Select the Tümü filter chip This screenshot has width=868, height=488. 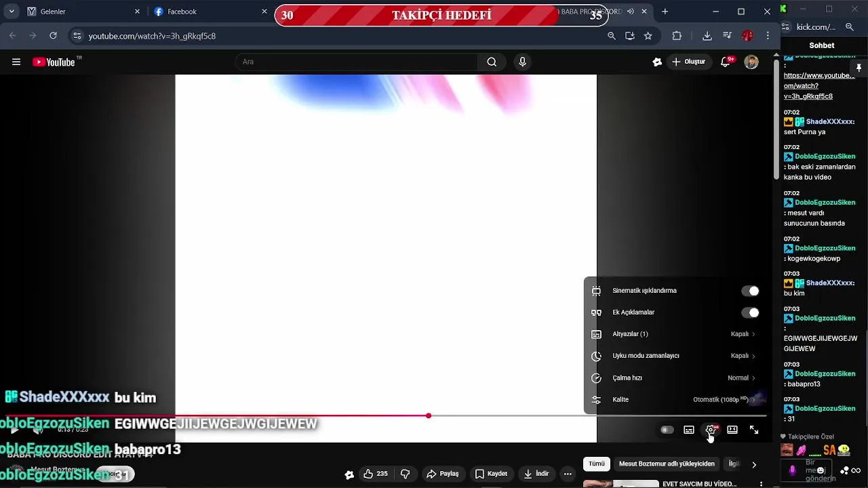pyautogui.click(x=597, y=464)
